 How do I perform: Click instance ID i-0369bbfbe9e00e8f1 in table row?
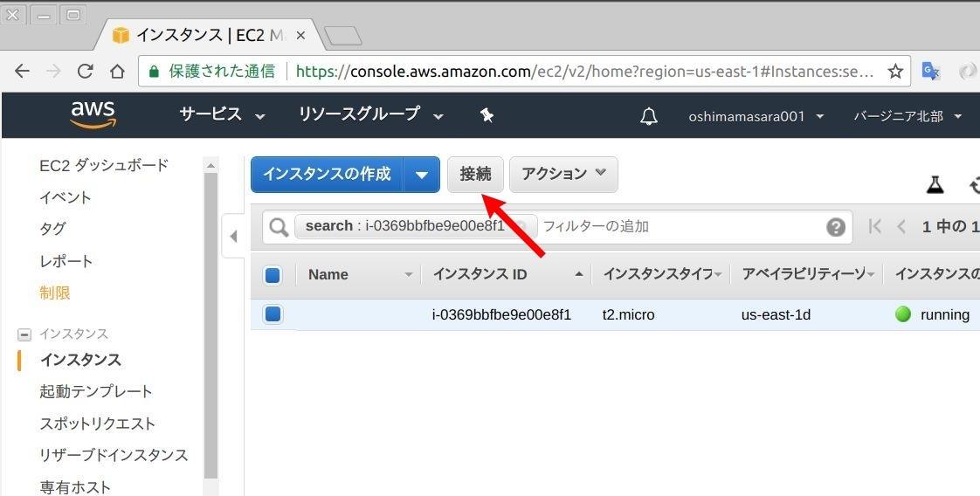(501, 315)
